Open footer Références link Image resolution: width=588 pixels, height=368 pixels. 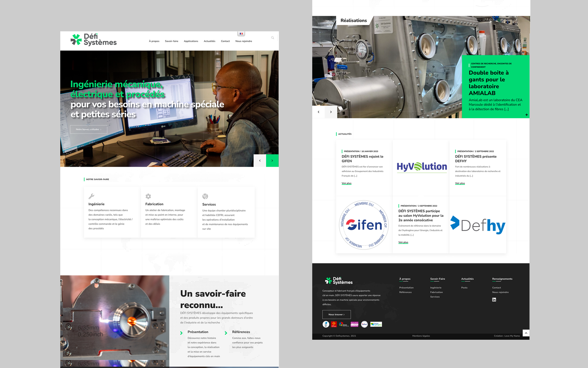pyautogui.click(x=405, y=292)
